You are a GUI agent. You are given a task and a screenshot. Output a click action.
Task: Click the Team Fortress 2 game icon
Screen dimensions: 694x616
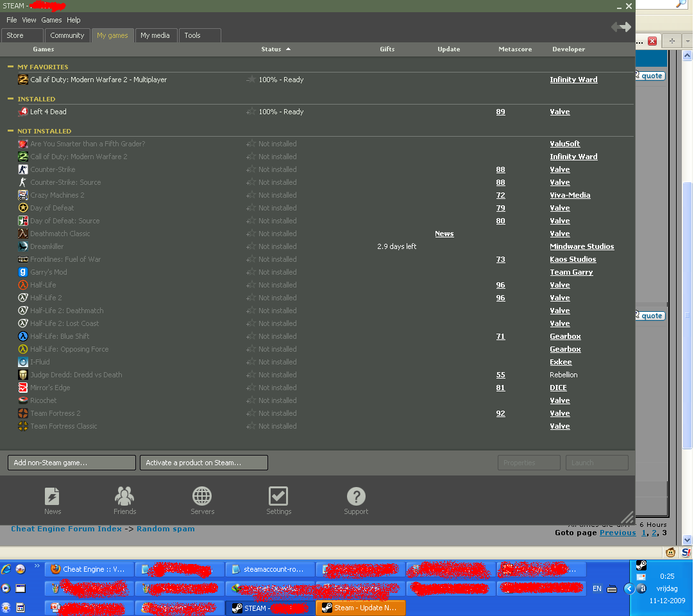[23, 413]
